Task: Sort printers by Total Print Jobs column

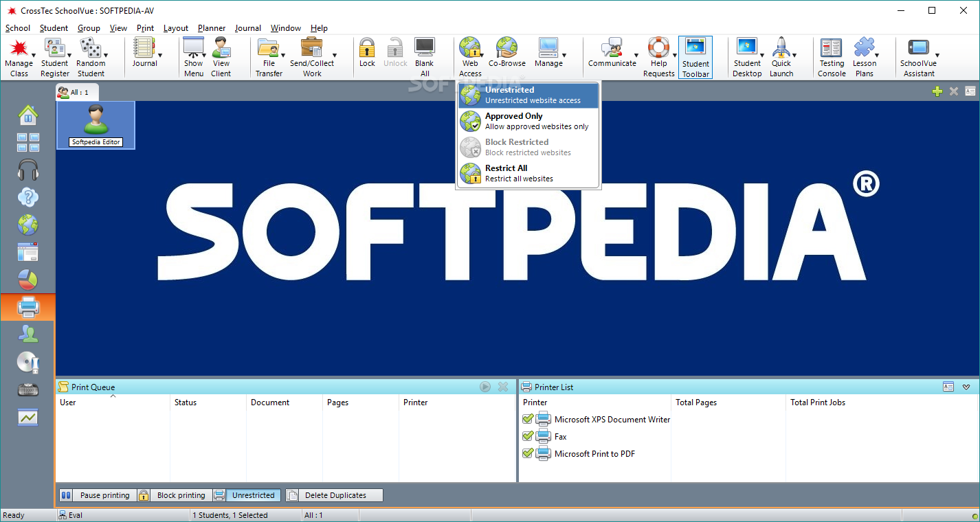Action: point(882,402)
